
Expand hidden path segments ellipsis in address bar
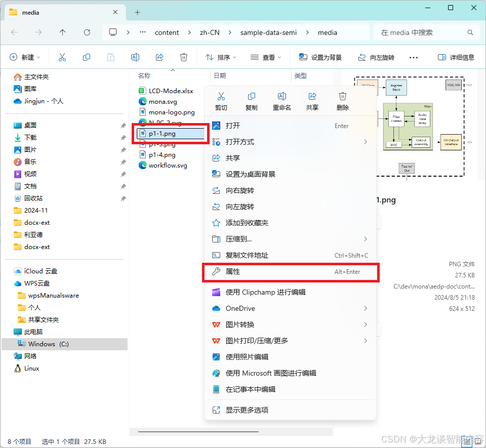click(143, 32)
